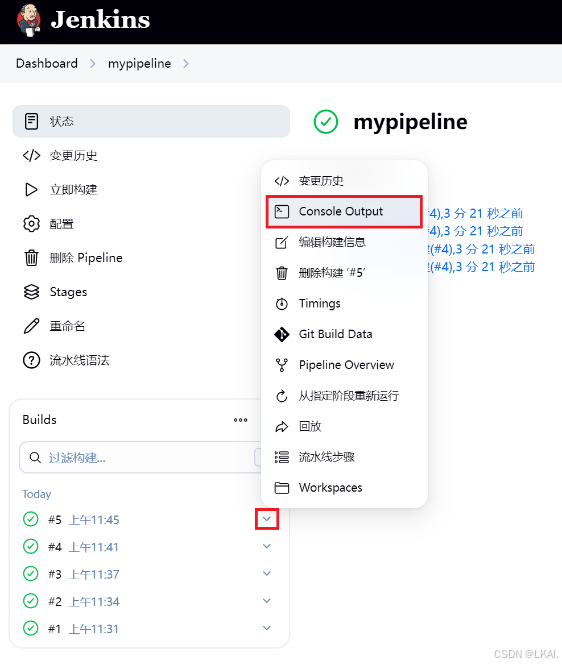Expand dropdown chevron for build #2
Image resolution: width=562 pixels, height=665 pixels.
pyautogui.click(x=267, y=601)
